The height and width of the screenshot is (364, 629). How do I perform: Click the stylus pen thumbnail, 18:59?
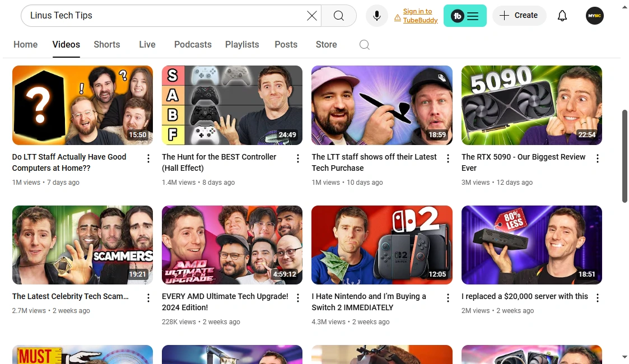click(382, 105)
